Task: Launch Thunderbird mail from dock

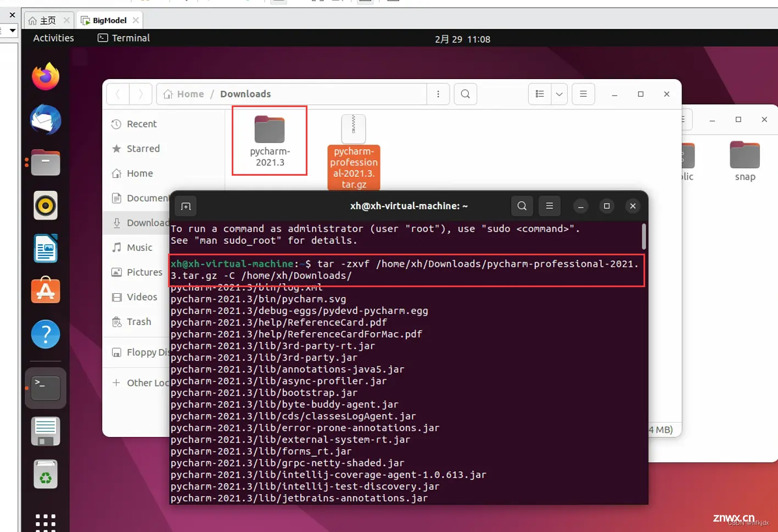Action: 46,120
